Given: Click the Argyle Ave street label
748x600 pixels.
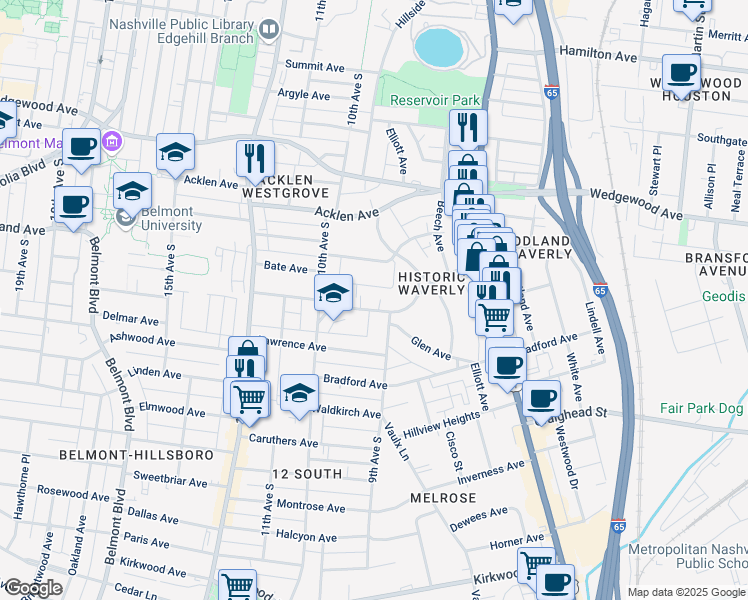Looking at the screenshot, I should point(304,94).
